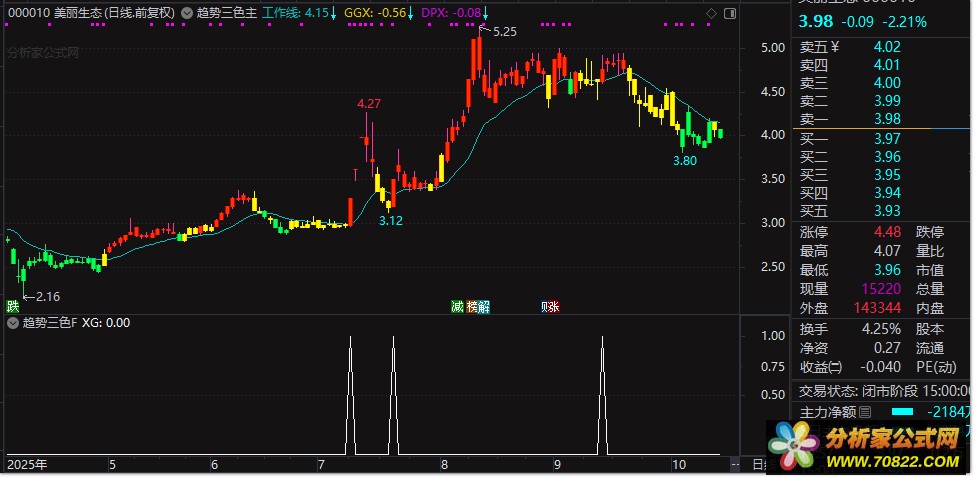This screenshot has width=976, height=478.
Task: Click the cyan 解 event tag
Action: pyautogui.click(x=484, y=306)
